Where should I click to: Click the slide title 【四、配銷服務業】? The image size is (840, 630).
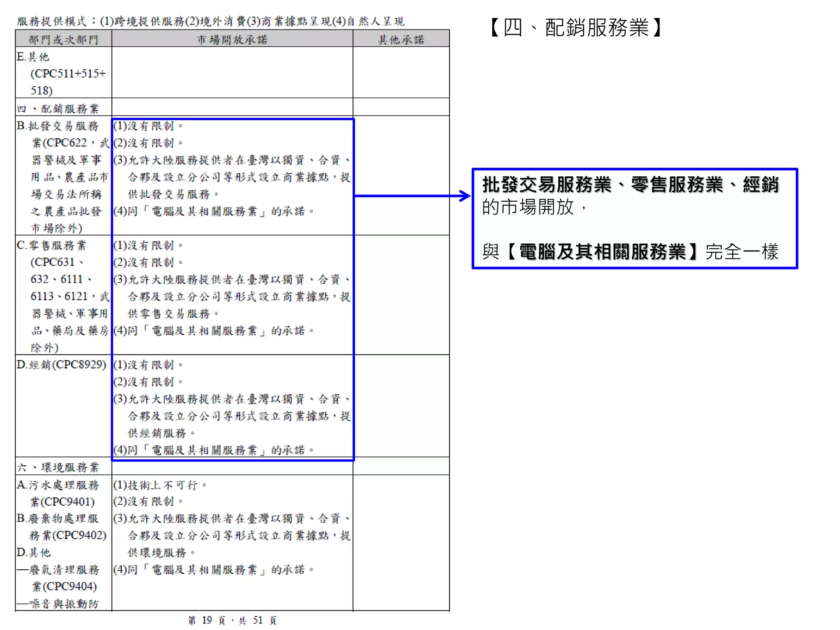point(576,28)
